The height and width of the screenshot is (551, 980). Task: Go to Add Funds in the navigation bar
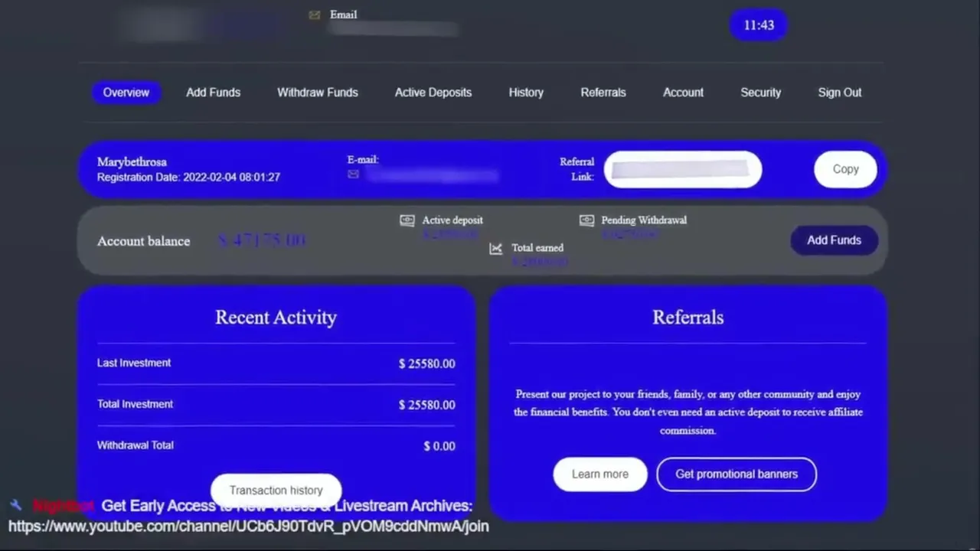pos(214,93)
